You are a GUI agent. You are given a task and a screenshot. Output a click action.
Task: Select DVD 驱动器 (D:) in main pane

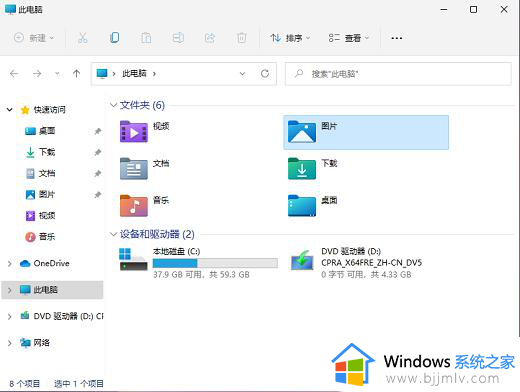(356, 263)
